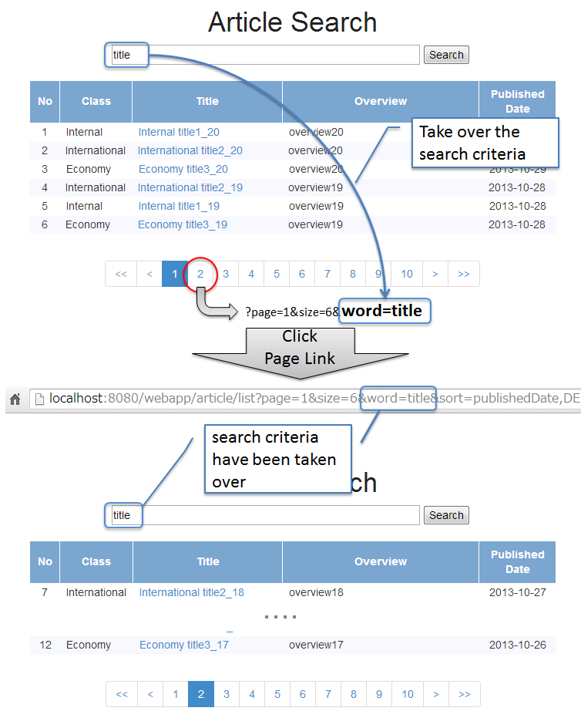Select the 'International title2_19' link
581x728 pixels.
pos(190,187)
